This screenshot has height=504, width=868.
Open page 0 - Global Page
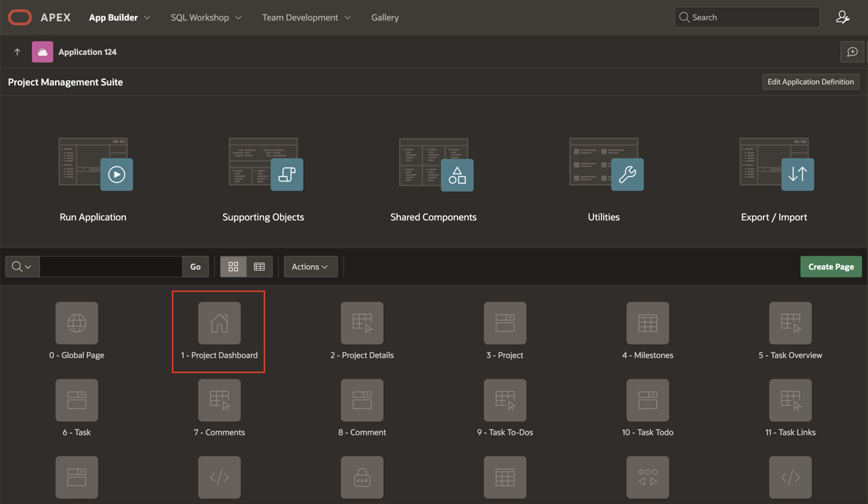[77, 324]
